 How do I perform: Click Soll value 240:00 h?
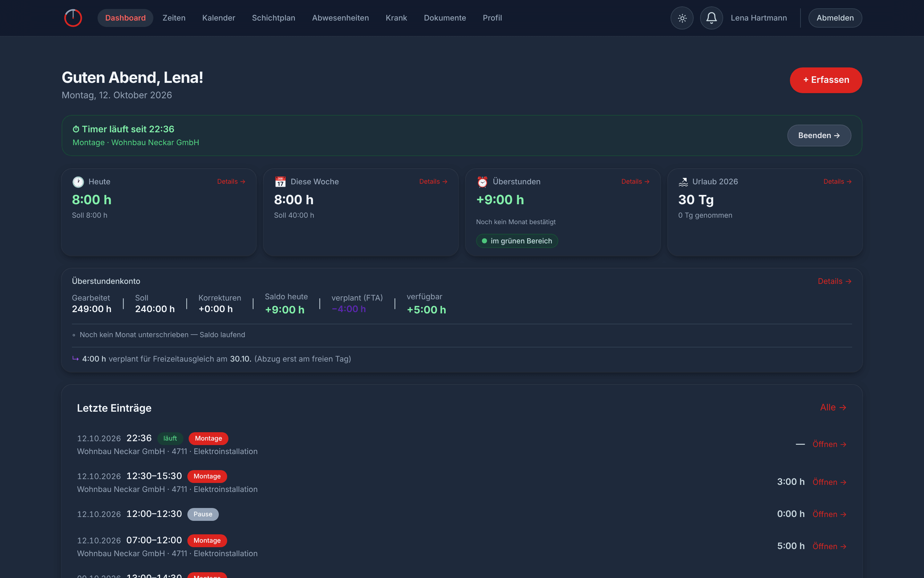[155, 309]
